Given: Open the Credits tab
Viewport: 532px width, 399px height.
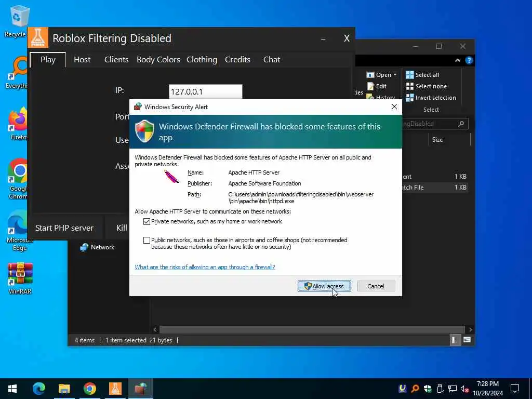Looking at the screenshot, I should click(237, 60).
